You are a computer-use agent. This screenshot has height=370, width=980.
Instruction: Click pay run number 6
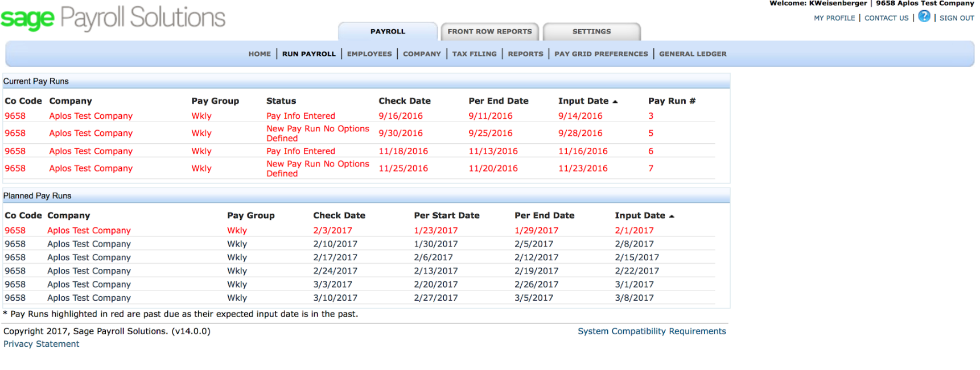point(651,151)
